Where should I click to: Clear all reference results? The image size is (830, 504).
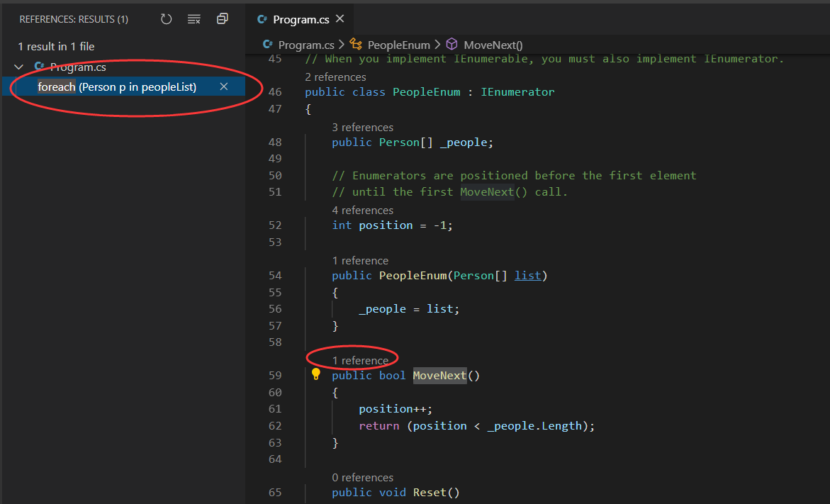tap(194, 18)
